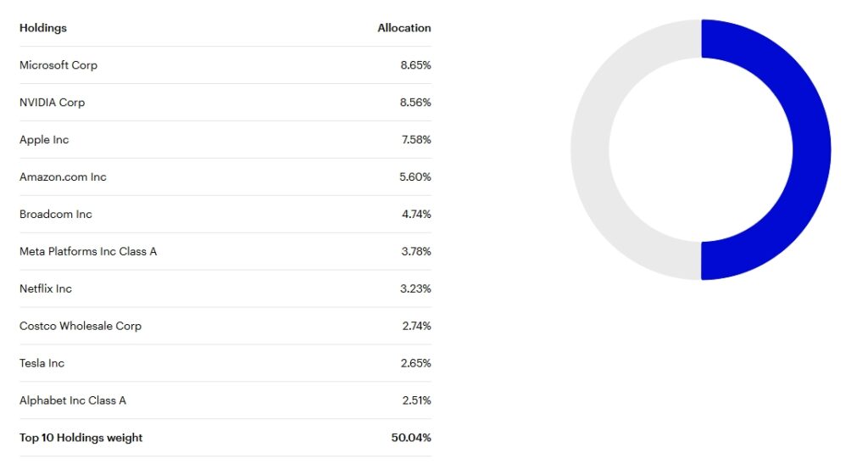
Task: Click the Netflix Inc holding
Action: coord(46,288)
